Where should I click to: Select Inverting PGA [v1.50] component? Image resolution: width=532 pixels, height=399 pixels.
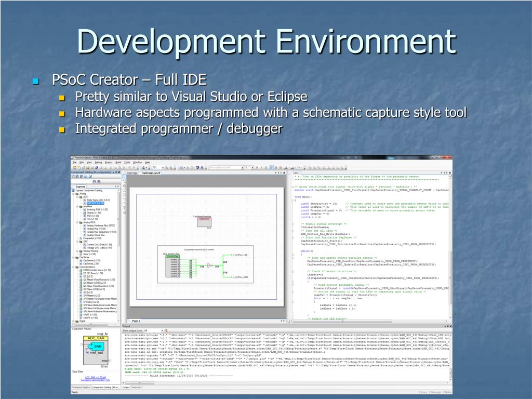point(97,210)
